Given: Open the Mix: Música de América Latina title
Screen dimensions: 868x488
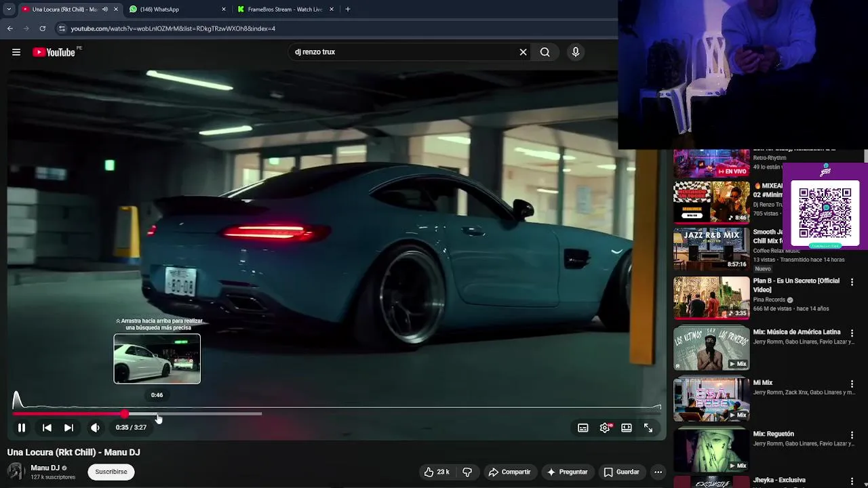Looking at the screenshot, I should click(797, 332).
